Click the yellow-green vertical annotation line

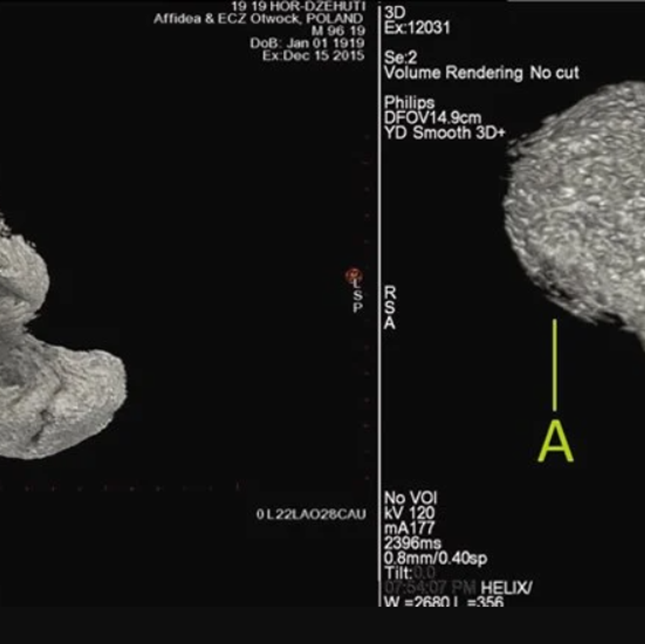[x=554, y=365]
